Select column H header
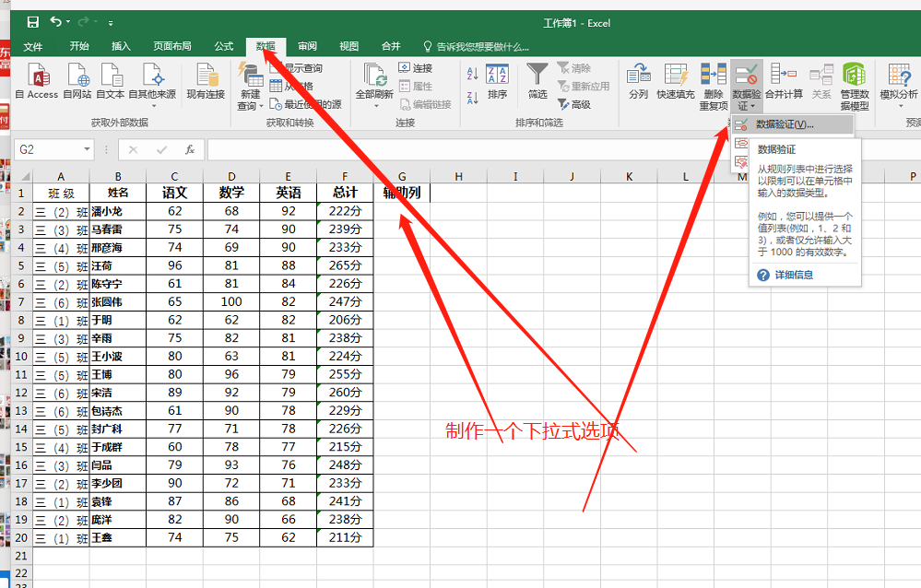This screenshot has height=588, width=921. pyautogui.click(x=459, y=176)
